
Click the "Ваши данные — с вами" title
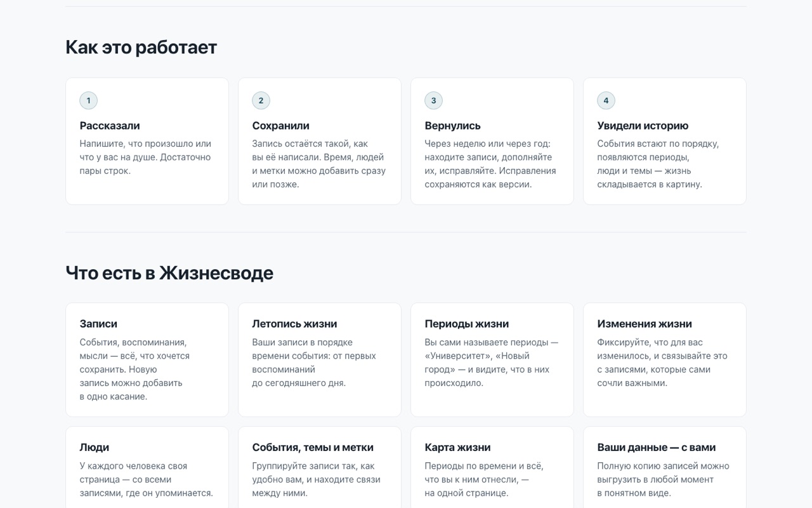coord(656,447)
